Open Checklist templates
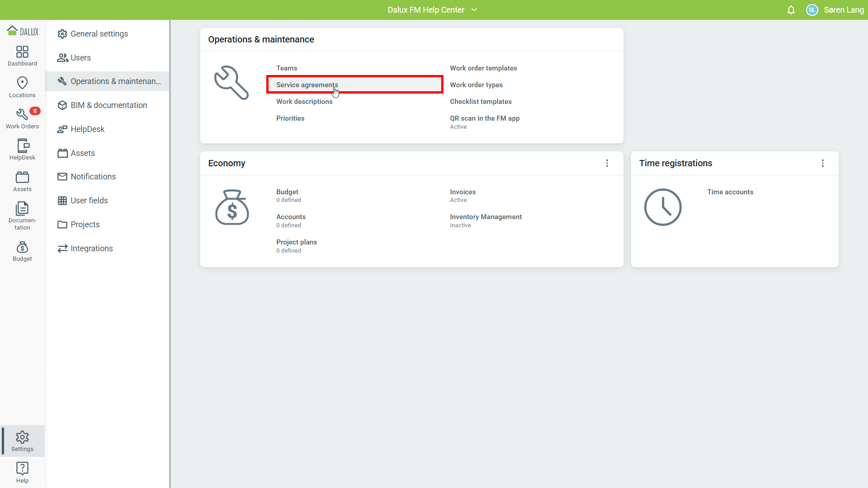 481,102
